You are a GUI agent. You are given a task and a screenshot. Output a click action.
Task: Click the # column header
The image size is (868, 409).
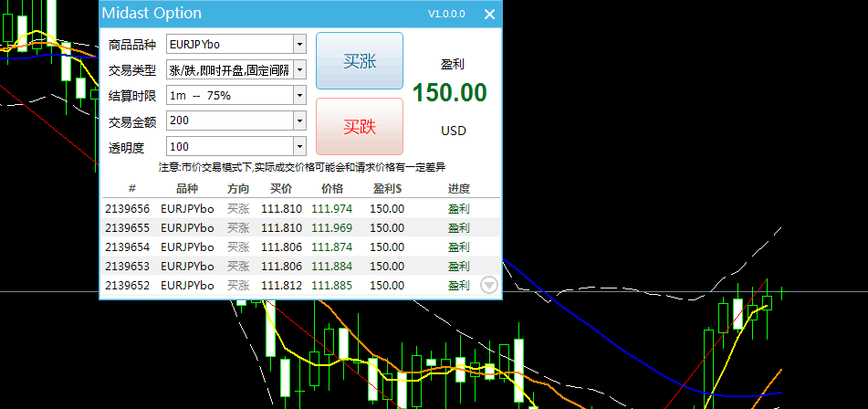point(131,188)
